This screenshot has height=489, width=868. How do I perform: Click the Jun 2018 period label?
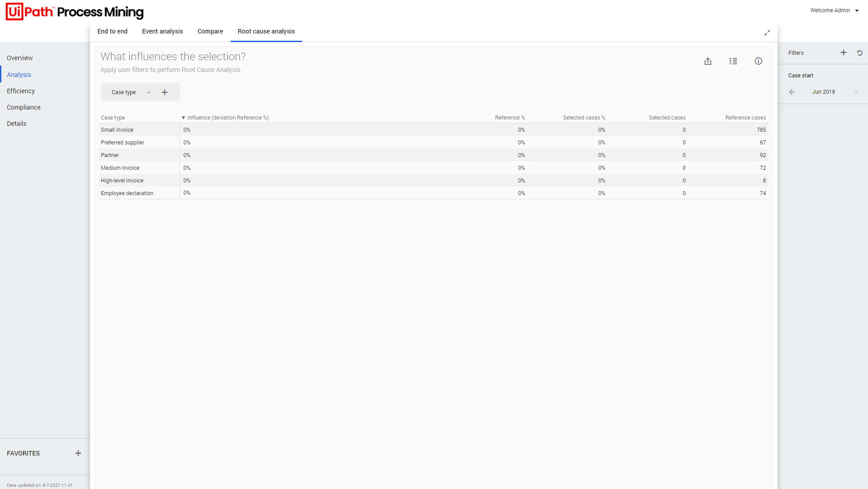[x=823, y=92]
